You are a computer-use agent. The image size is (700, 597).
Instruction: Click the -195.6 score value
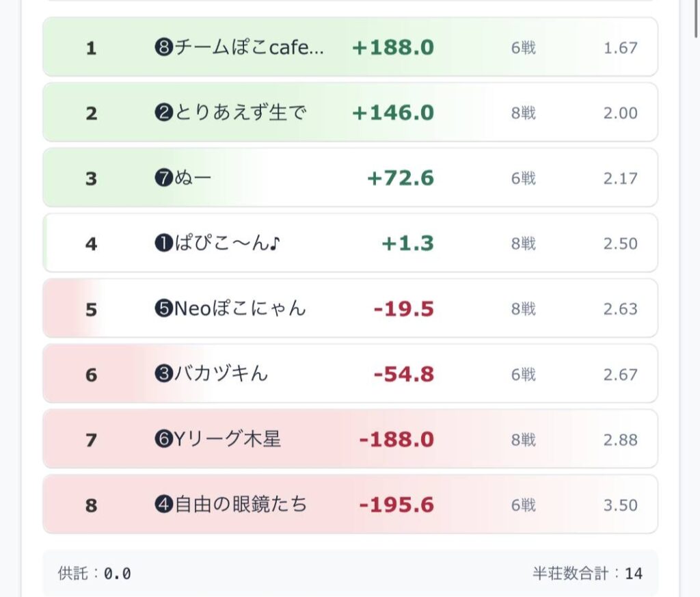(396, 505)
